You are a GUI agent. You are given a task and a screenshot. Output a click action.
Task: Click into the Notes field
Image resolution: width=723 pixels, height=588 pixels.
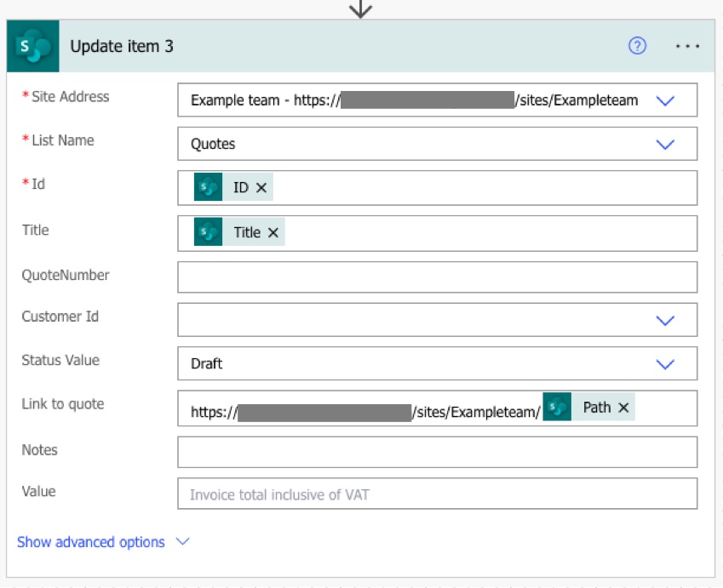(x=437, y=452)
